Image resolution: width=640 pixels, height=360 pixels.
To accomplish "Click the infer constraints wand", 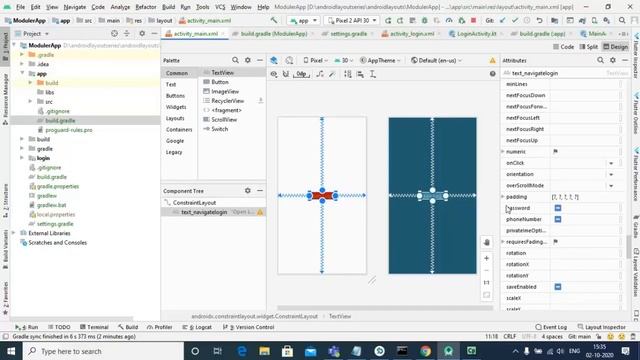I will click(x=332, y=74).
